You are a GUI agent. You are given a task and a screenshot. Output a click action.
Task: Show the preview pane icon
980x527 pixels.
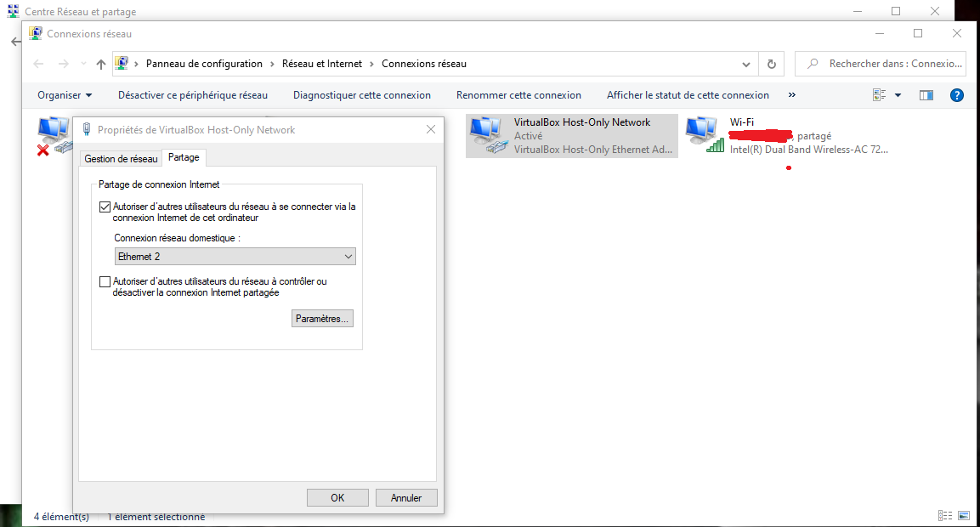(926, 95)
